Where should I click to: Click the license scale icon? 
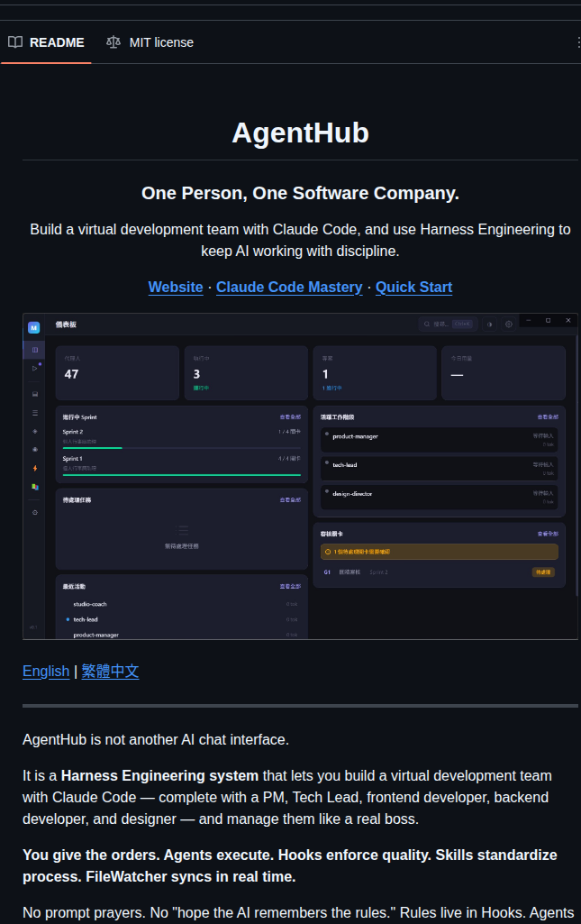click(113, 42)
